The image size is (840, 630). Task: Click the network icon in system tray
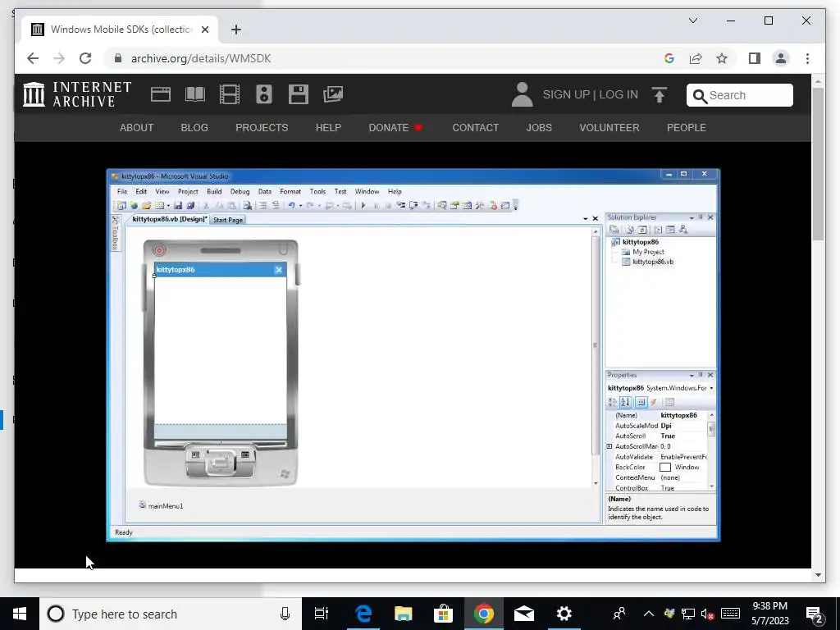coord(688,614)
